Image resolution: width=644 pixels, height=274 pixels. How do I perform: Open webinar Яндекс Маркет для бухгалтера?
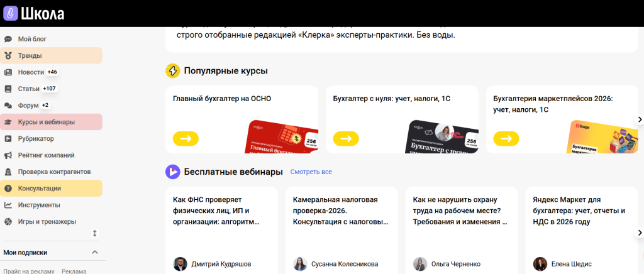(579, 211)
